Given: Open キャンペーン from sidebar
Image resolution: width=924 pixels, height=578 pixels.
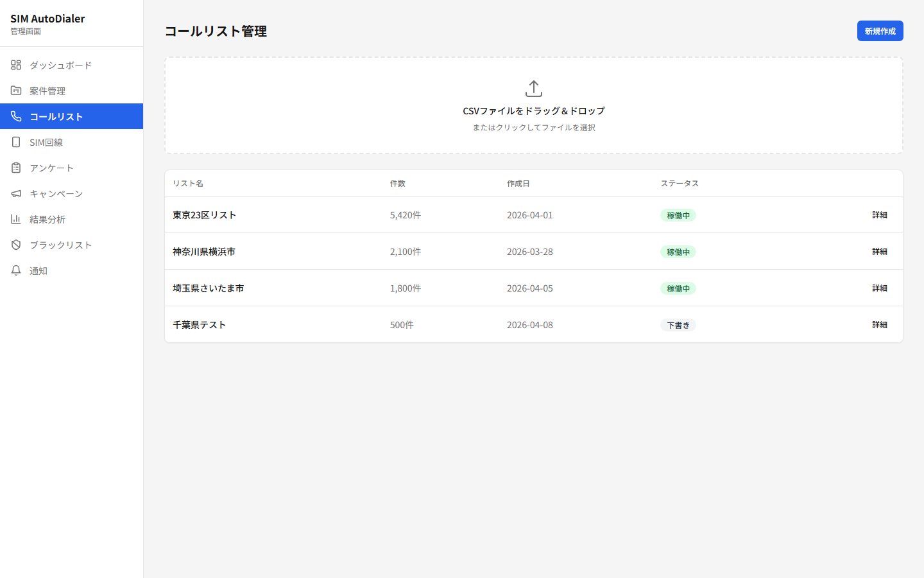Looking at the screenshot, I should pyautogui.click(x=71, y=193).
